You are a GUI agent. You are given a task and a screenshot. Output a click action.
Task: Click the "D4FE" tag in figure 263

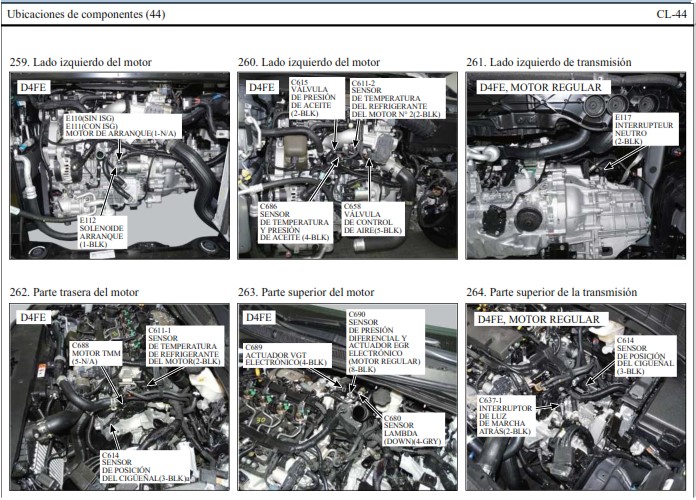point(259,317)
